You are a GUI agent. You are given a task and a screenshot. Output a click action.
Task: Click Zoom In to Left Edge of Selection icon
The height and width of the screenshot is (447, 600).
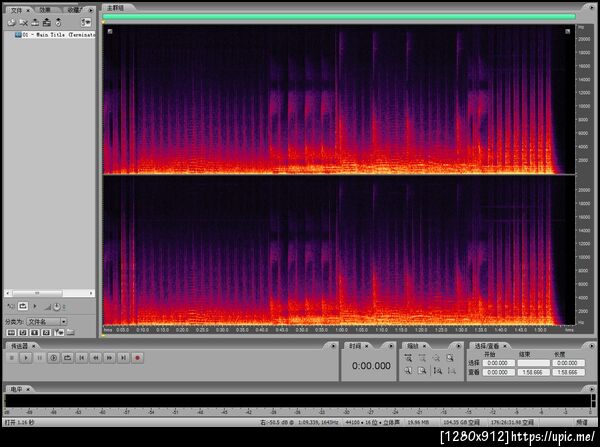click(x=408, y=371)
